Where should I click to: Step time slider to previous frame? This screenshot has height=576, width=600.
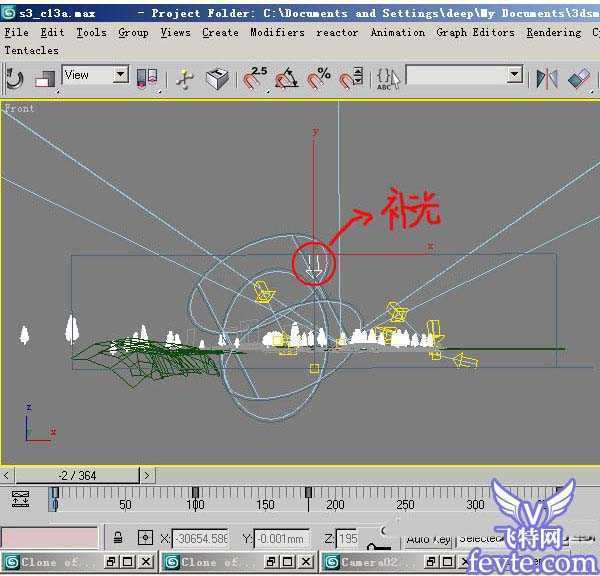[6, 475]
